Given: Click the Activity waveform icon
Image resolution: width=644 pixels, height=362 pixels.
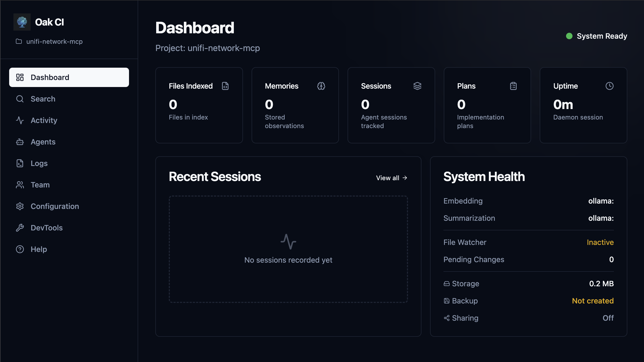Looking at the screenshot, I should pyautogui.click(x=20, y=120).
